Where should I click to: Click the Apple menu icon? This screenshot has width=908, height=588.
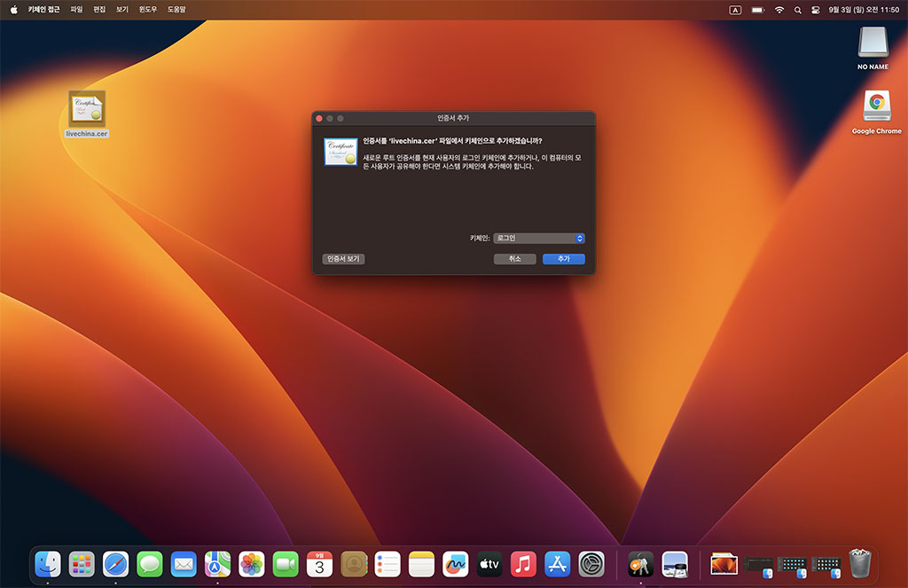(14, 9)
